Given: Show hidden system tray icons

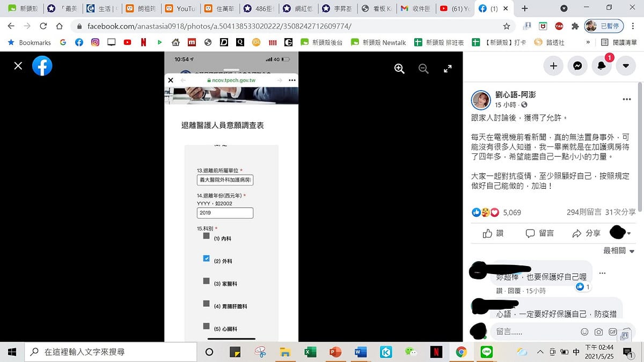Looking at the screenshot, I should tap(540, 352).
